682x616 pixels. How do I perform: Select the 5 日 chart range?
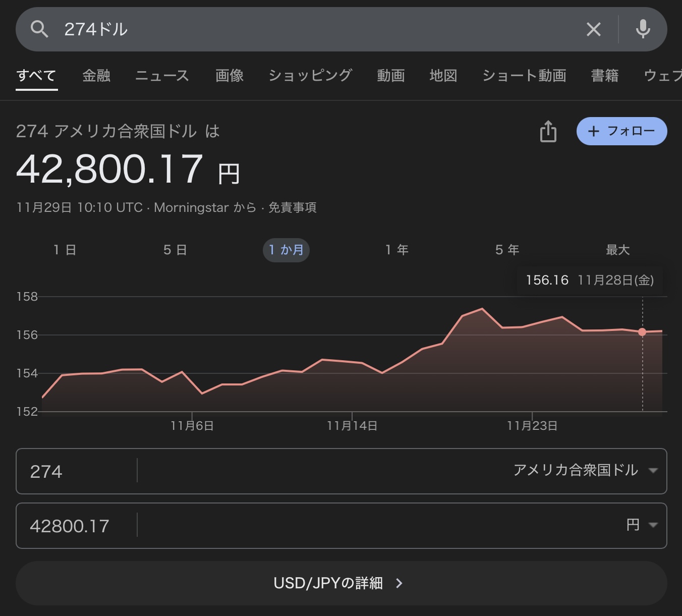tap(175, 250)
